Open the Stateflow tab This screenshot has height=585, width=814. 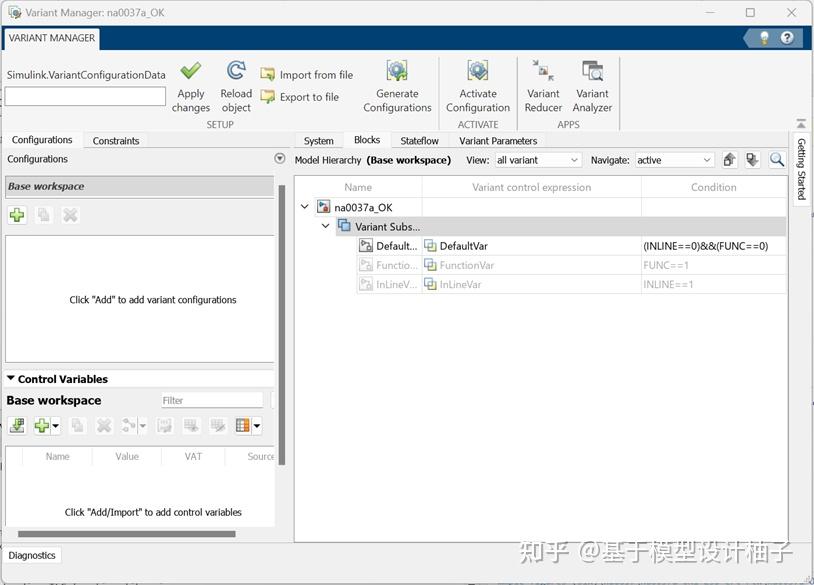419,141
